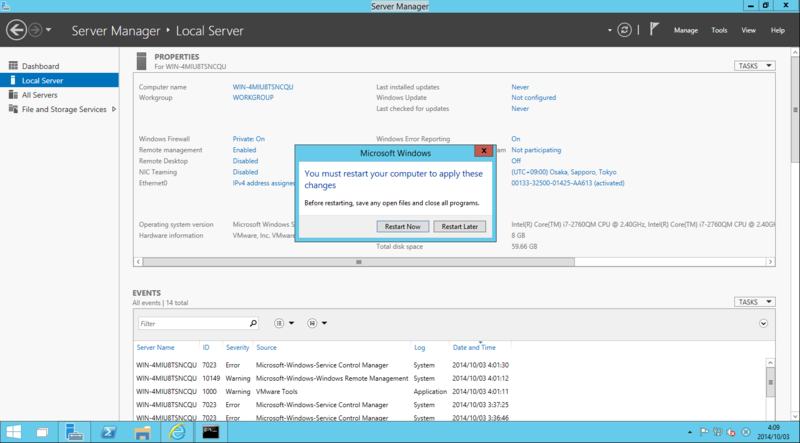Click the search magnifier in Filter box

pos(253,324)
